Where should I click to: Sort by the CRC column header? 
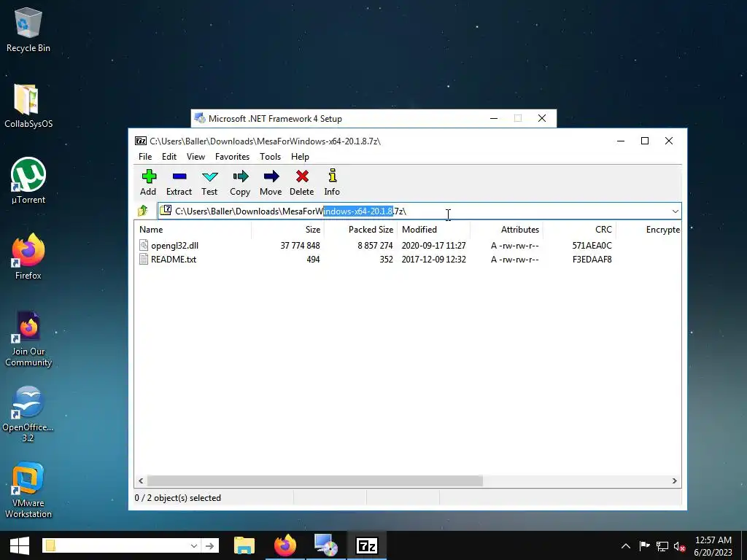tap(579, 230)
